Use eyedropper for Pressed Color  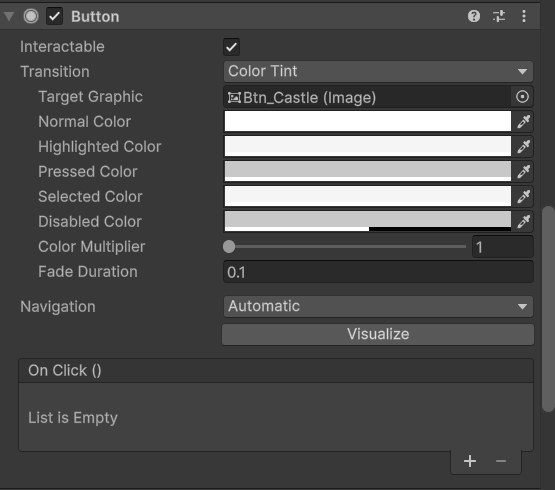coord(523,171)
